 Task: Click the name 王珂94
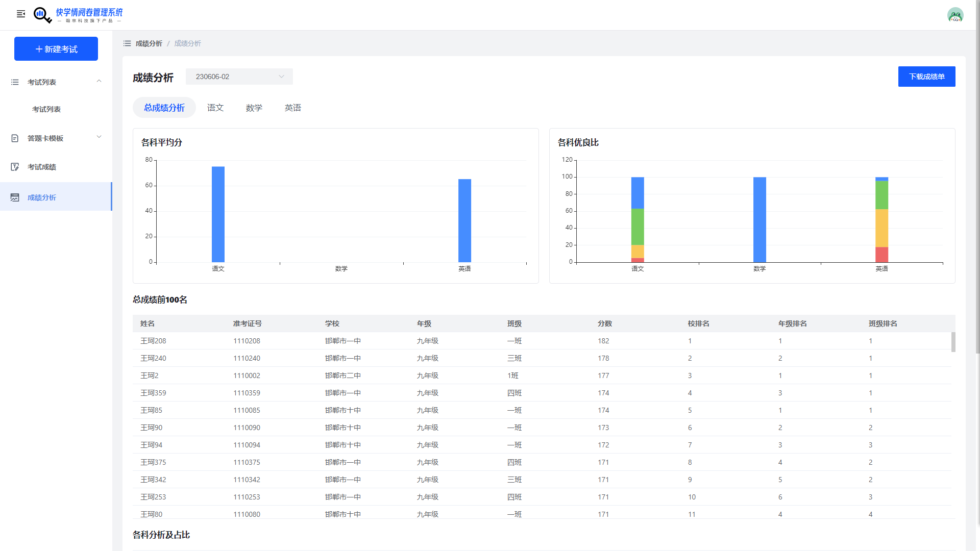(x=151, y=445)
